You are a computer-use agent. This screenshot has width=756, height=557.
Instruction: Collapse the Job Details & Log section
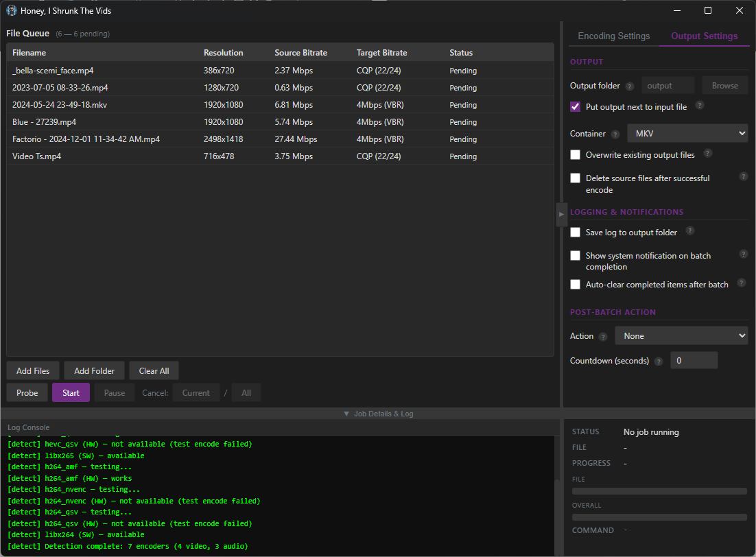coord(378,414)
